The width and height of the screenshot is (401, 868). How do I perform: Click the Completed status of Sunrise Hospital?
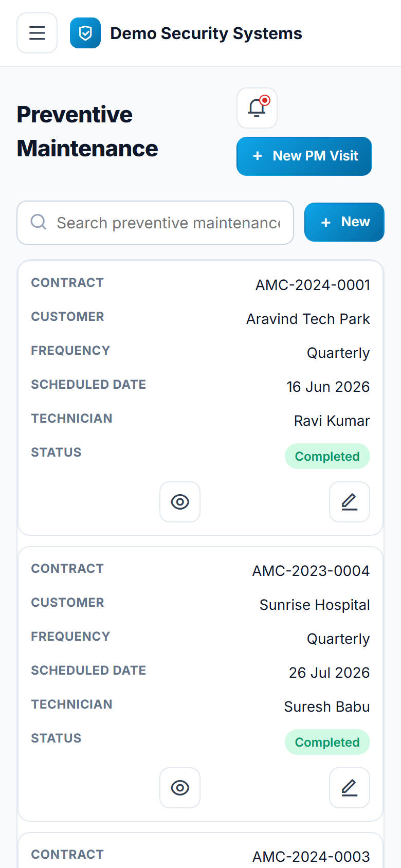coord(327,742)
